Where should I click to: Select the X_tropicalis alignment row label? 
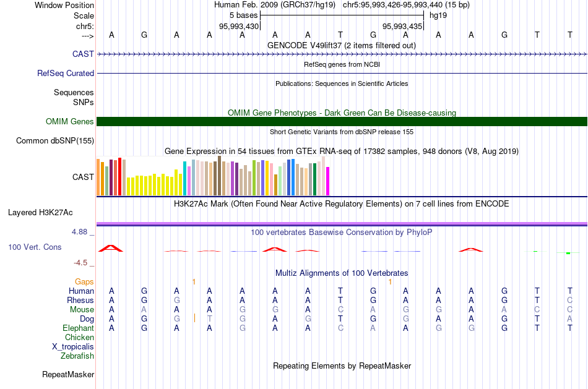[73, 347]
